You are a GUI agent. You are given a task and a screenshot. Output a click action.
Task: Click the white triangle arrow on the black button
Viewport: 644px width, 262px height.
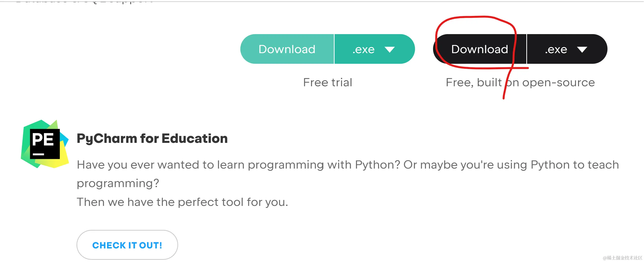(582, 49)
